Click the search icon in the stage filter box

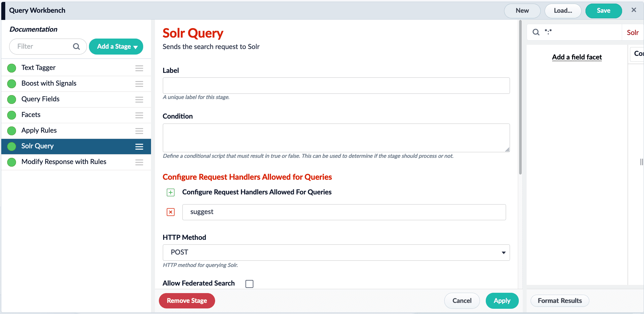pyautogui.click(x=76, y=46)
